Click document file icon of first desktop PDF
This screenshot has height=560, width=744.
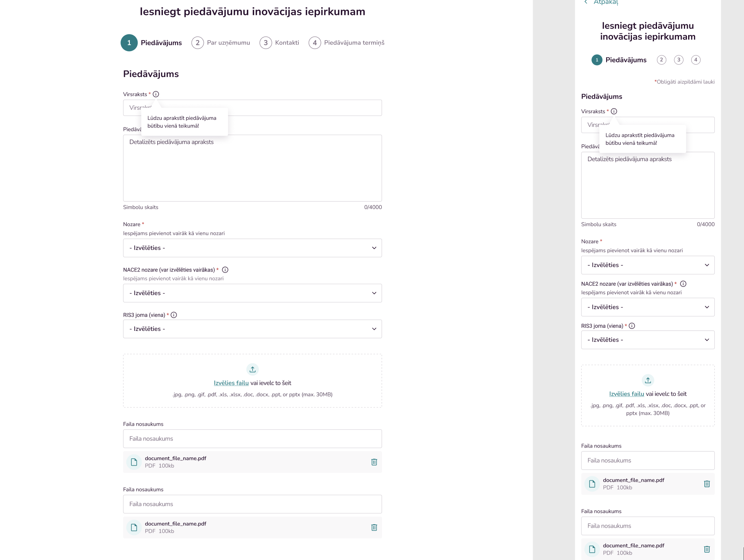pyautogui.click(x=134, y=462)
